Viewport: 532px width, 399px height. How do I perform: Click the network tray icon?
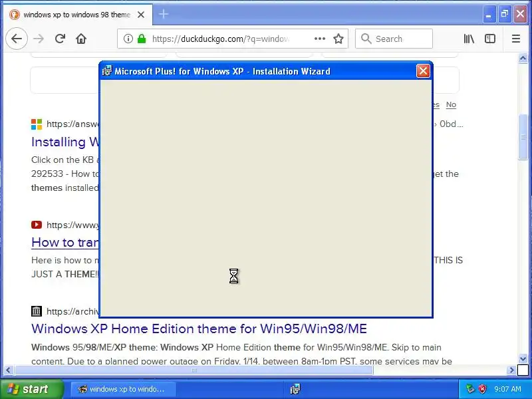point(470,389)
